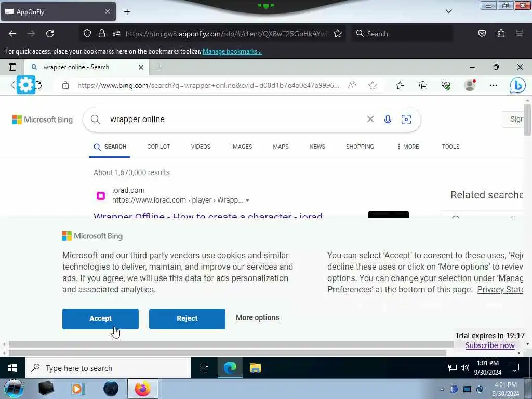This screenshot has height=399, width=532.
Task: Open remote volume speaker icon
Action: click(x=465, y=368)
